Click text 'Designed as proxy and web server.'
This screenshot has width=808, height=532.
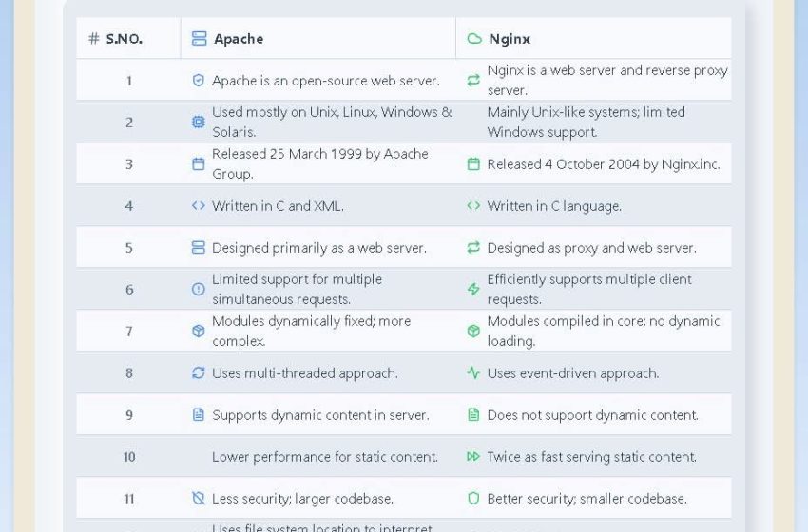tap(591, 248)
